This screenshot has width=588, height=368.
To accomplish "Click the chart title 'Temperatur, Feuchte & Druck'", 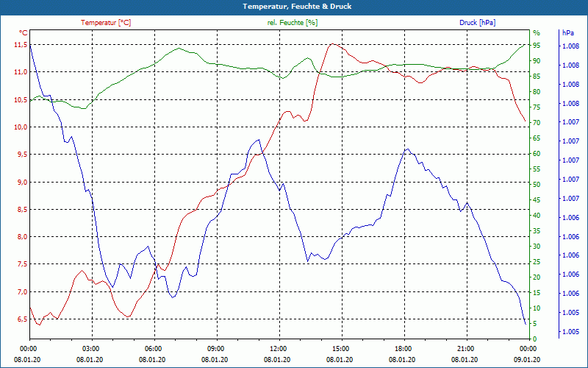I will [x=297, y=7].
